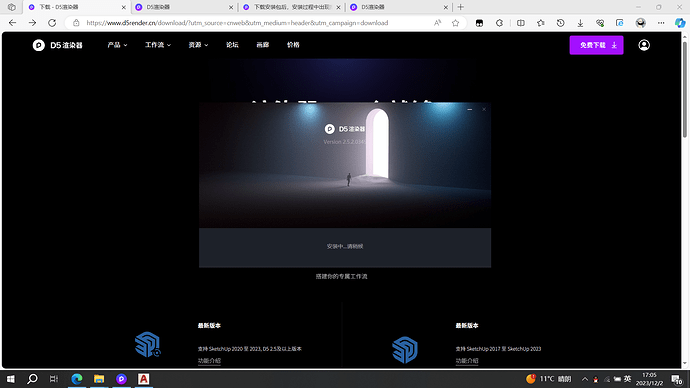Open D5 渲染器 app in taskbar
Image resolution: width=690 pixels, height=388 pixels.
121,379
